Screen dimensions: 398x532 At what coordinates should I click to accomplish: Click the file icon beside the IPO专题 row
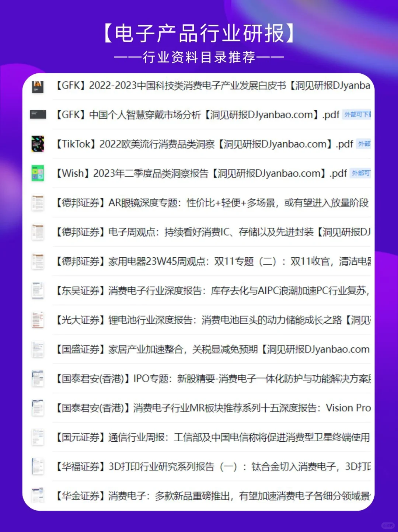click(x=38, y=379)
